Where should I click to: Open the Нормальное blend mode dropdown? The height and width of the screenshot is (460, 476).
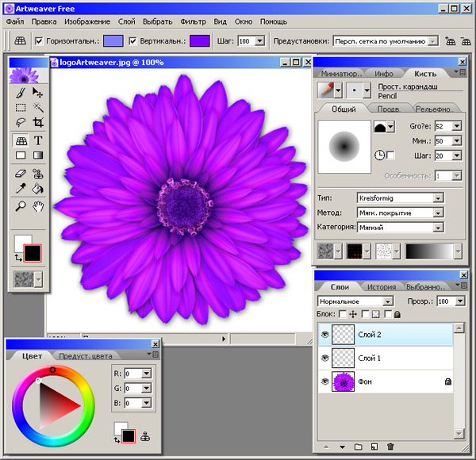tap(355, 301)
